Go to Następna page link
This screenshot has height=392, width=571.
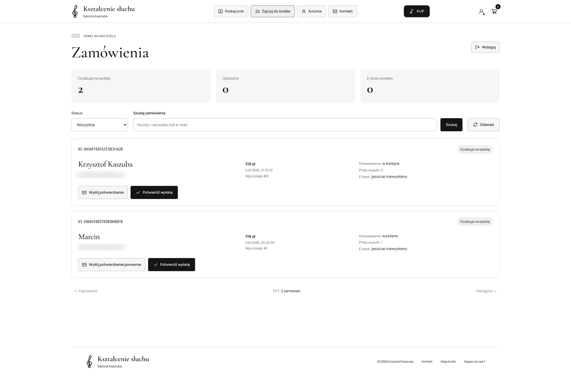[486, 291]
